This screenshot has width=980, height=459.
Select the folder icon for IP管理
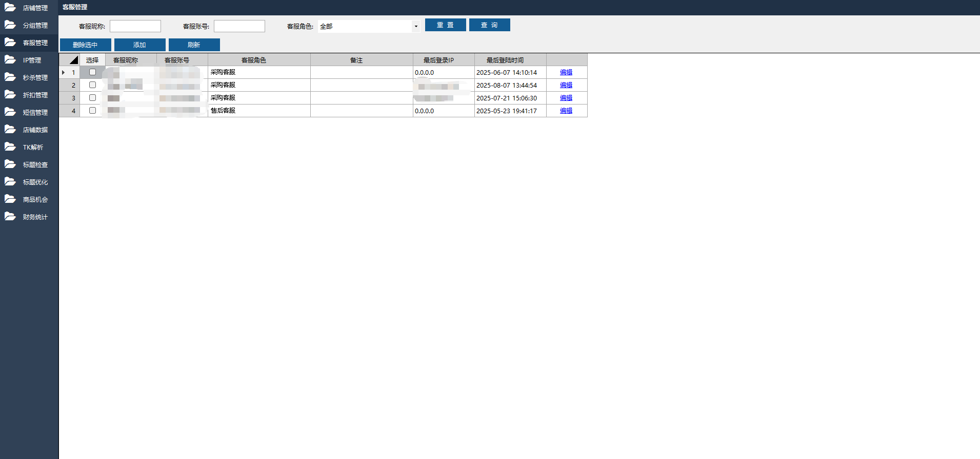[x=10, y=60]
